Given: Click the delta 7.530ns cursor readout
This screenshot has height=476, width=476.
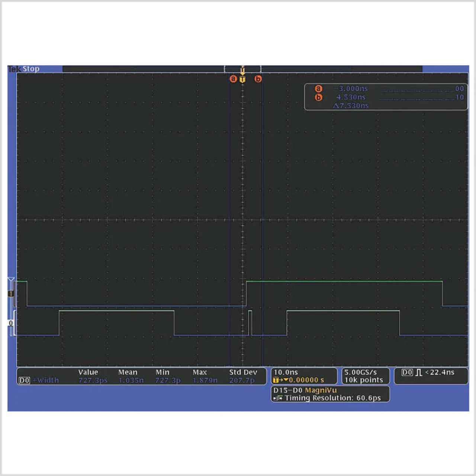Looking at the screenshot, I should pyautogui.click(x=351, y=106).
